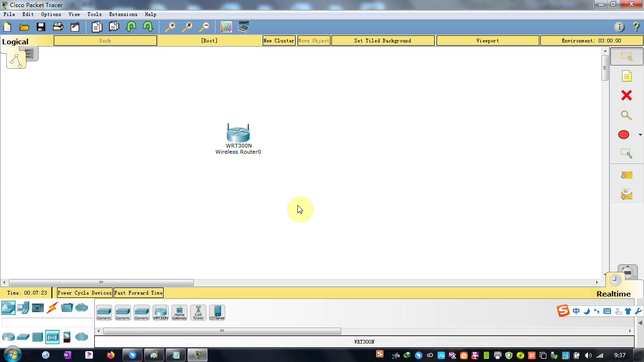The width and height of the screenshot is (644, 362).
Task: Choose the Switches subcategory
Action: [23, 337]
